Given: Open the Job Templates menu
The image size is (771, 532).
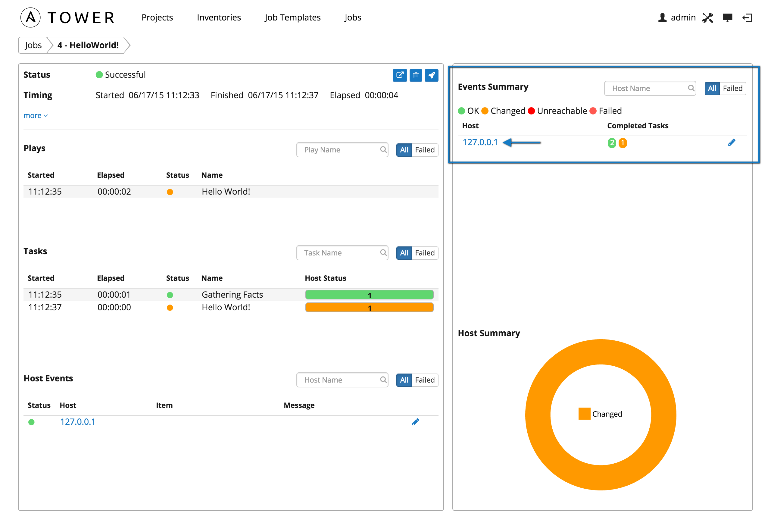Looking at the screenshot, I should (x=292, y=17).
